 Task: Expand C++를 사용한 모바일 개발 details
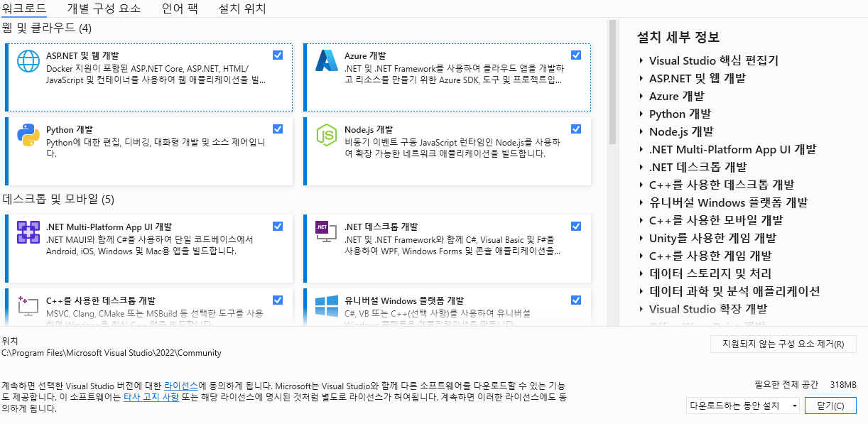[x=641, y=220]
